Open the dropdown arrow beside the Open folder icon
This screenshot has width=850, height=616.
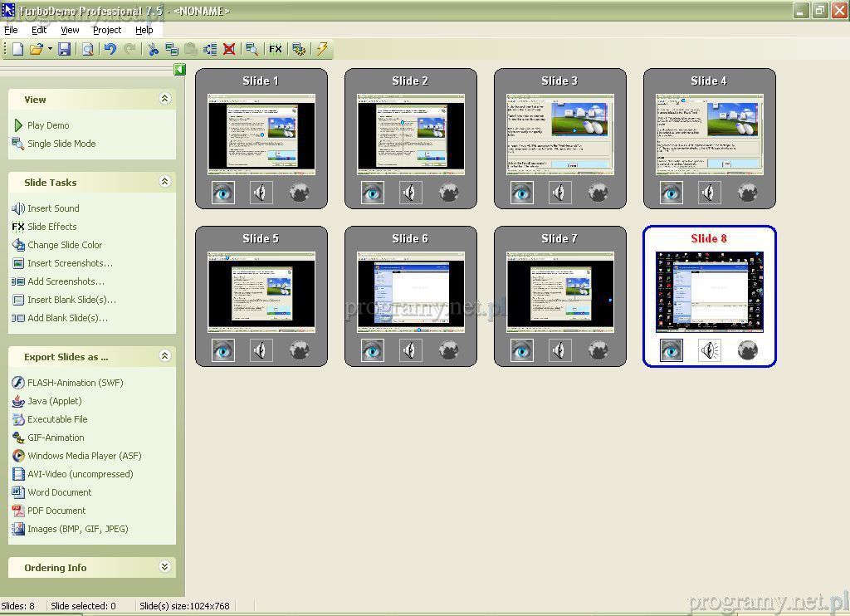click(50, 50)
